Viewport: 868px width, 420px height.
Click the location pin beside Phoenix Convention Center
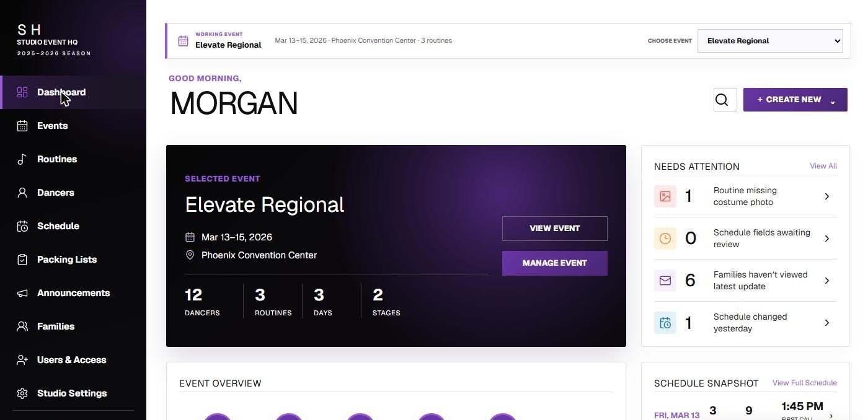point(190,255)
